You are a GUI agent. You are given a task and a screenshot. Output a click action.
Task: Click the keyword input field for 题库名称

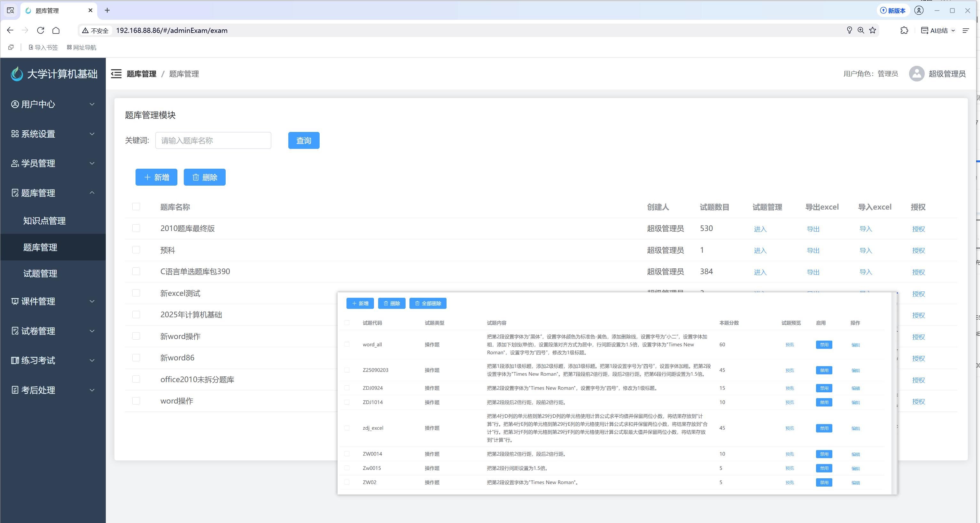pyautogui.click(x=213, y=141)
